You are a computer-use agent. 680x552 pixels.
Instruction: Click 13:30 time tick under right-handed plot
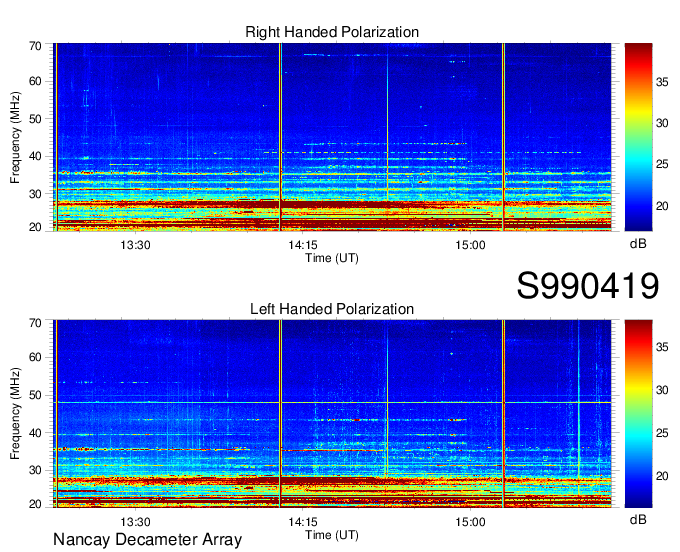[x=135, y=245]
